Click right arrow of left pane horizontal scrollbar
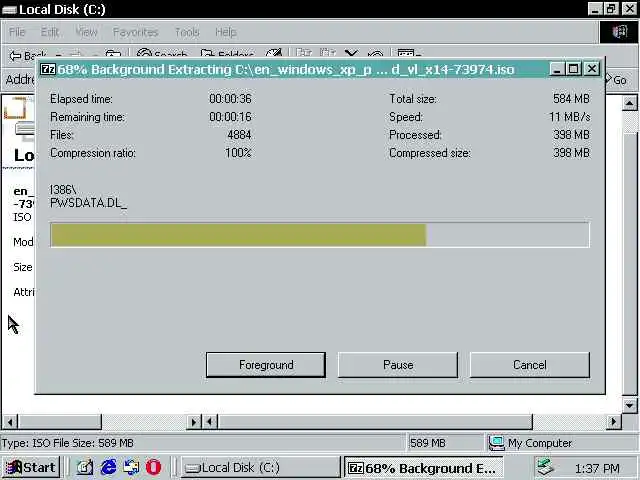The width and height of the screenshot is (640, 480). click(193, 422)
